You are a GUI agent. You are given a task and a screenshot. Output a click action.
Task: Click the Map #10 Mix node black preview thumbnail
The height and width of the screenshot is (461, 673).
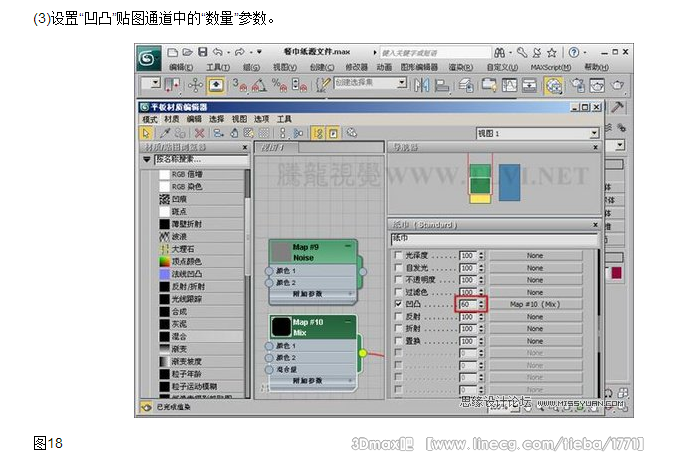point(281,327)
